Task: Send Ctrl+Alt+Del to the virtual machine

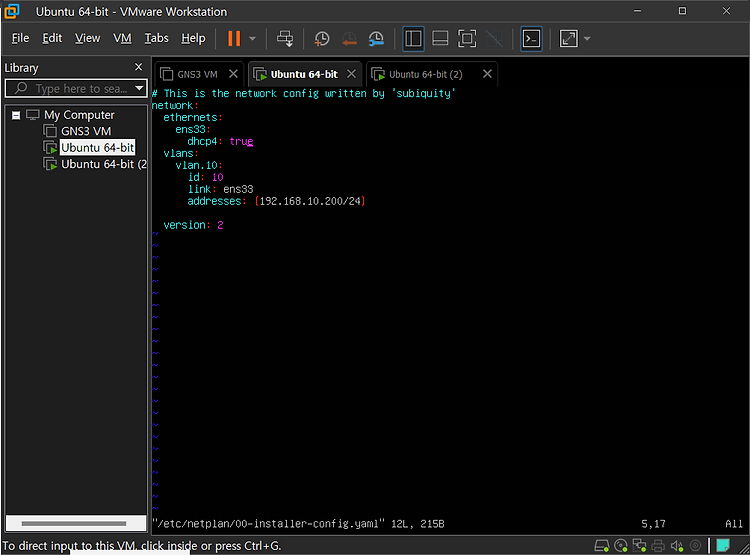Action: 285,38
